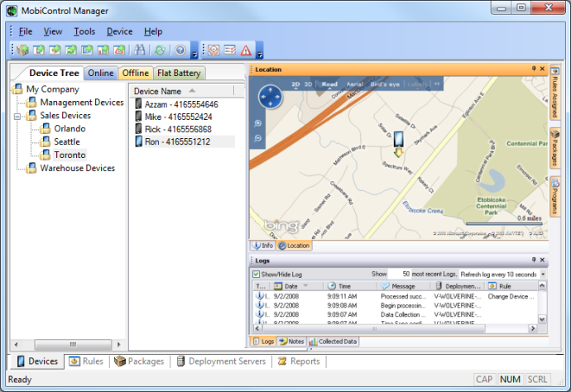Pin the Logs panel

click(x=534, y=260)
